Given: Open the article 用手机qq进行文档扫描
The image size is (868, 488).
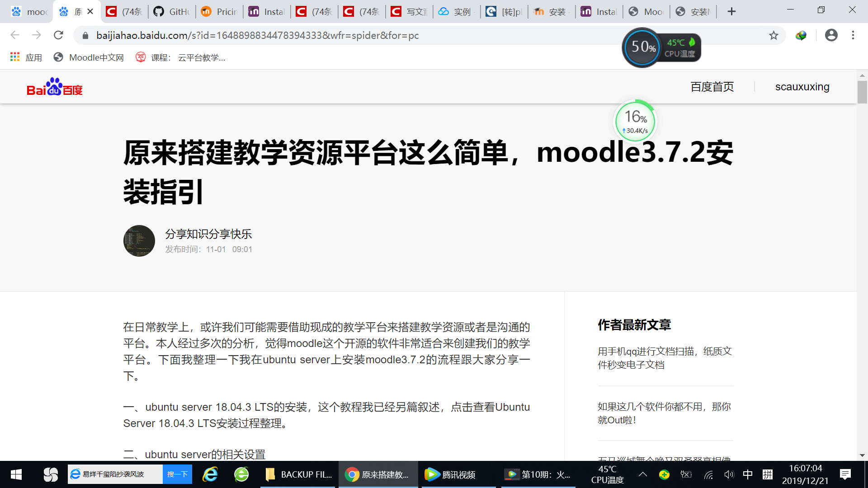Looking at the screenshot, I should [665, 357].
